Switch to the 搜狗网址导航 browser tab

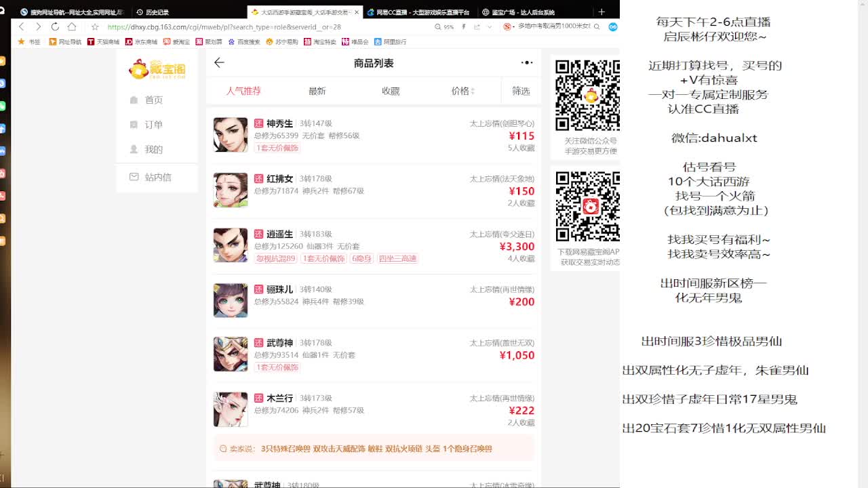point(71,12)
